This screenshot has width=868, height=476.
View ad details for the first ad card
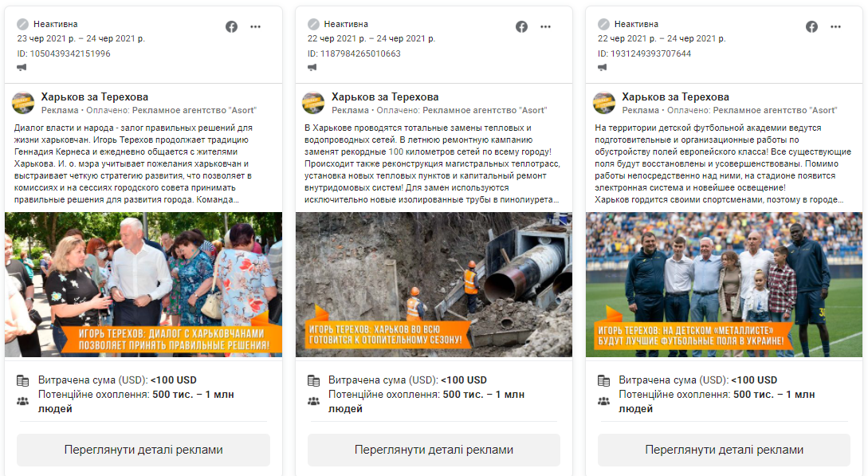tap(143, 450)
